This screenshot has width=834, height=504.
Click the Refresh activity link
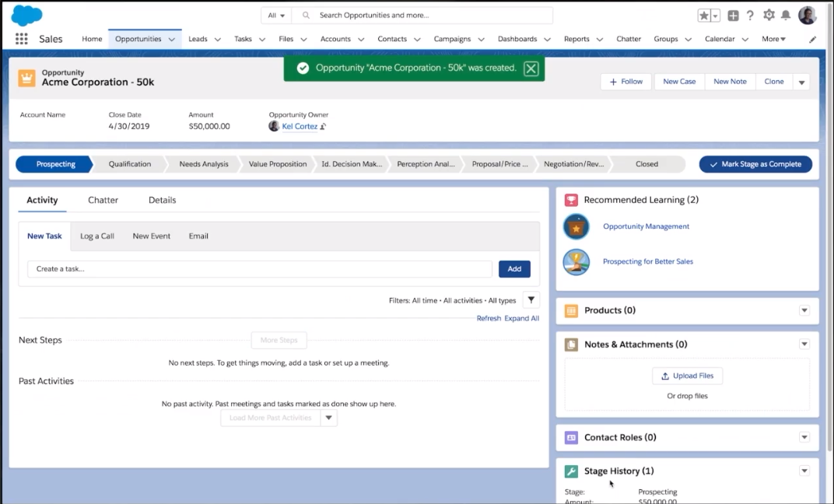489,318
